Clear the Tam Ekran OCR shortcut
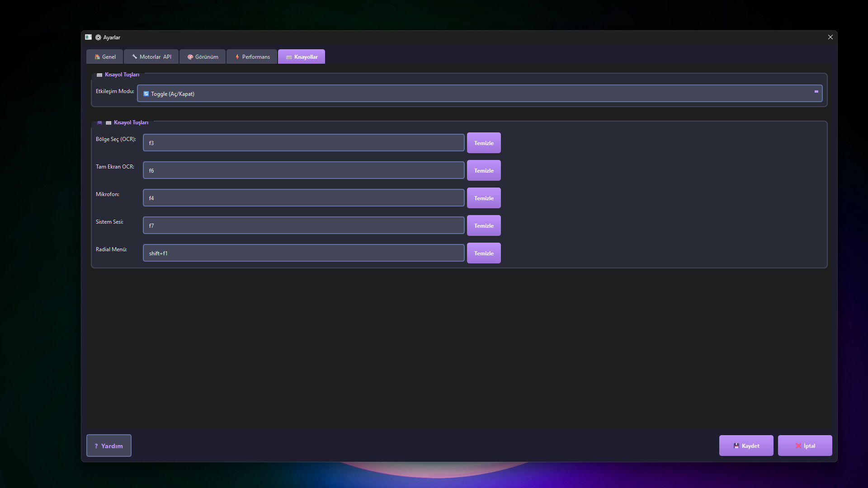This screenshot has width=868, height=488. point(484,170)
